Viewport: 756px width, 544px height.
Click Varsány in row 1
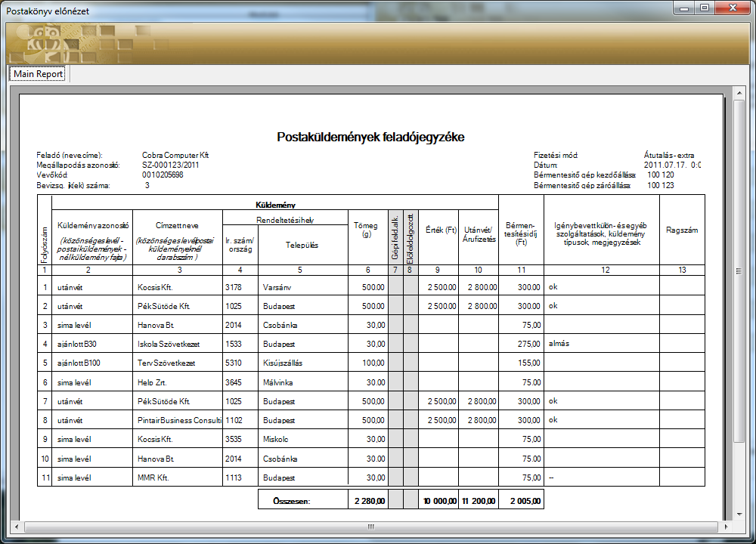pos(277,287)
